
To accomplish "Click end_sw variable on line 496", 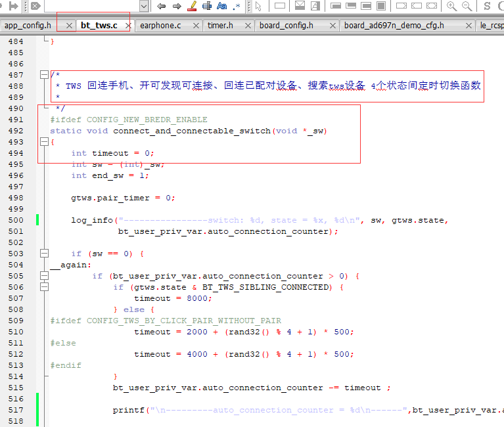I will point(108,176).
